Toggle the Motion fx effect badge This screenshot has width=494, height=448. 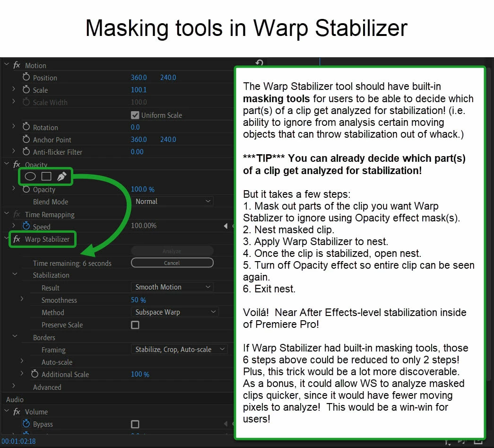17,65
